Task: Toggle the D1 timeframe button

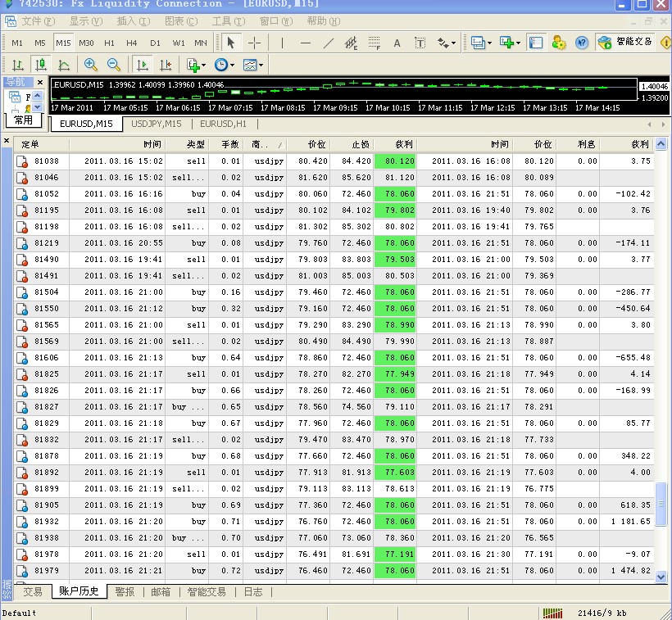Action: [x=155, y=43]
